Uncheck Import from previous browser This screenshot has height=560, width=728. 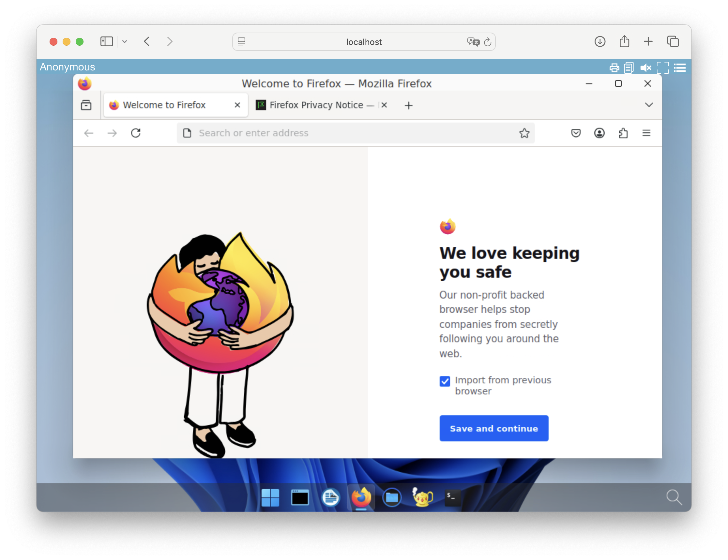tap(445, 381)
